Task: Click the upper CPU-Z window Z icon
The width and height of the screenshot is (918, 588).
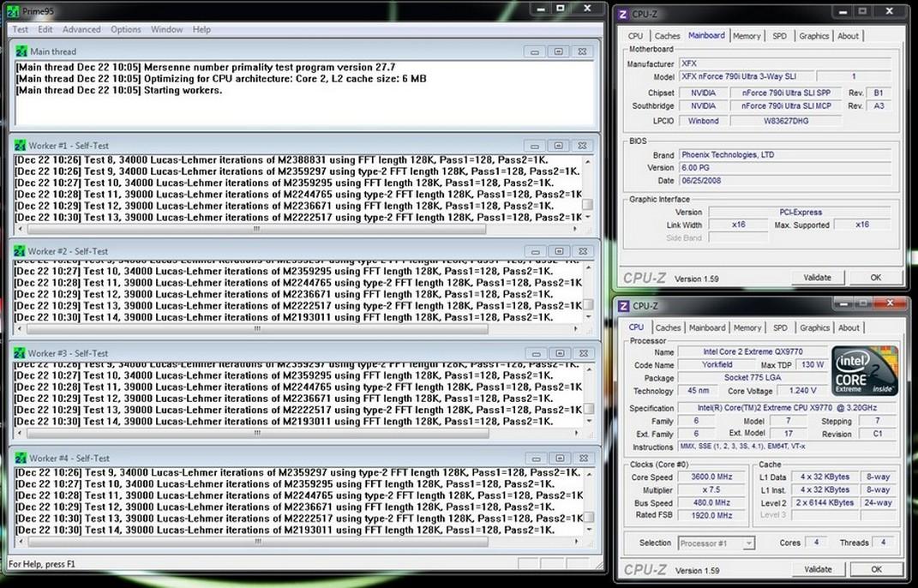Action: point(623,14)
